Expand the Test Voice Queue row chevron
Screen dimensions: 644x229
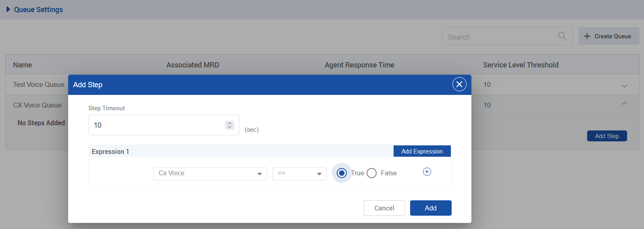point(624,86)
